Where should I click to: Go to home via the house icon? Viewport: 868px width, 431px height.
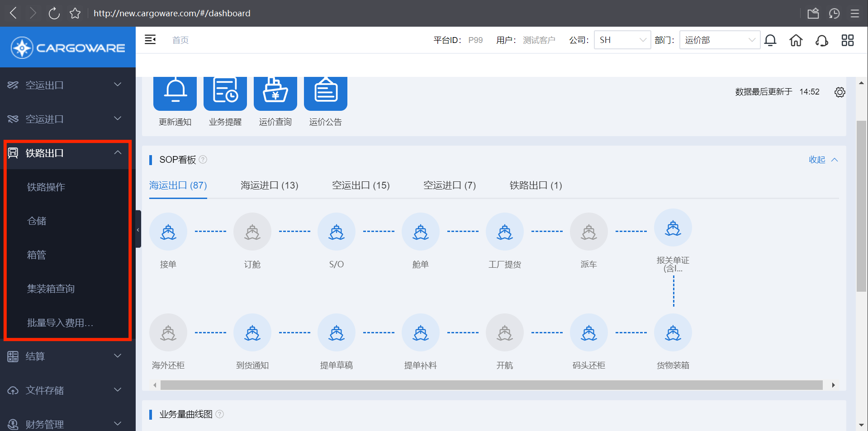coord(796,40)
